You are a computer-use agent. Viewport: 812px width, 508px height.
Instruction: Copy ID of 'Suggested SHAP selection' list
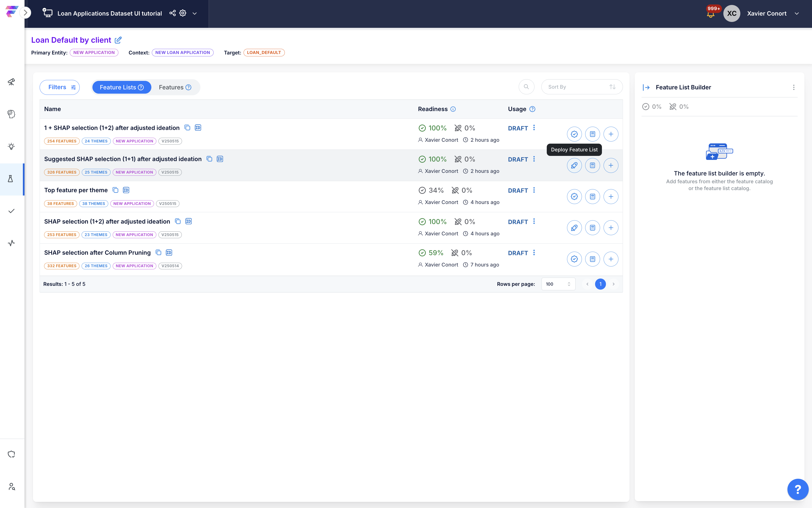[x=220, y=159]
